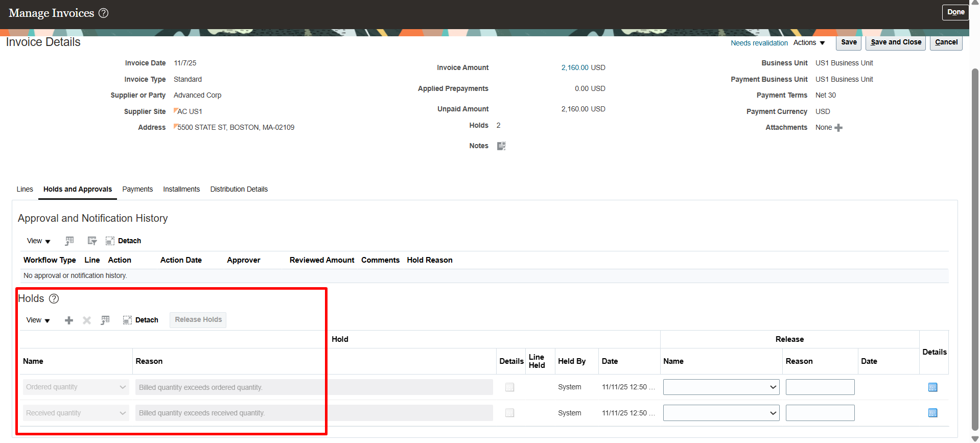Open the Installments tab
980x443 pixels.
click(x=181, y=190)
